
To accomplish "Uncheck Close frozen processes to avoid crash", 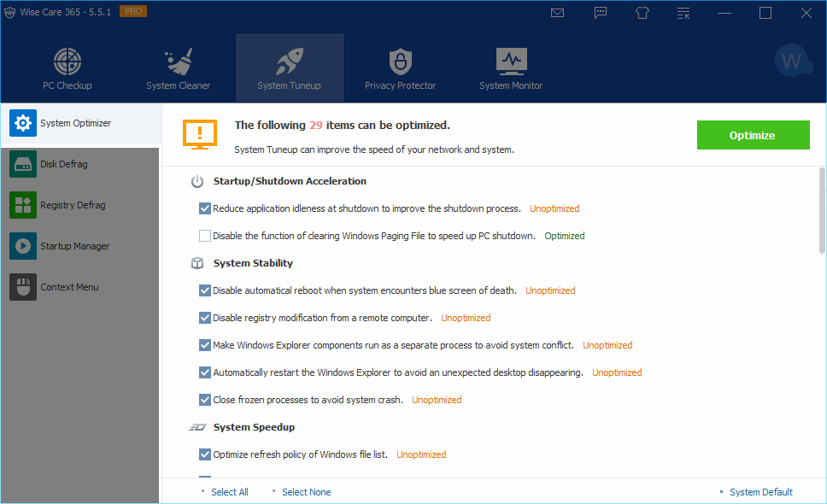I will click(205, 400).
